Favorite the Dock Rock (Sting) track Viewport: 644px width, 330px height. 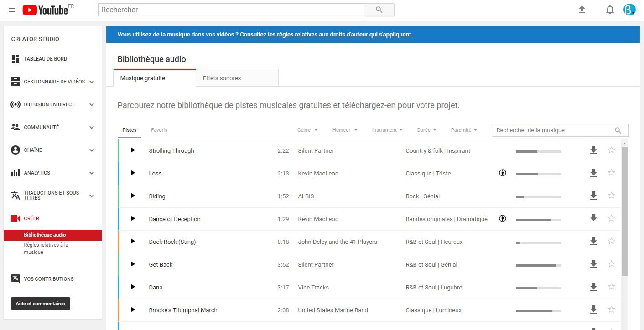pyautogui.click(x=612, y=241)
